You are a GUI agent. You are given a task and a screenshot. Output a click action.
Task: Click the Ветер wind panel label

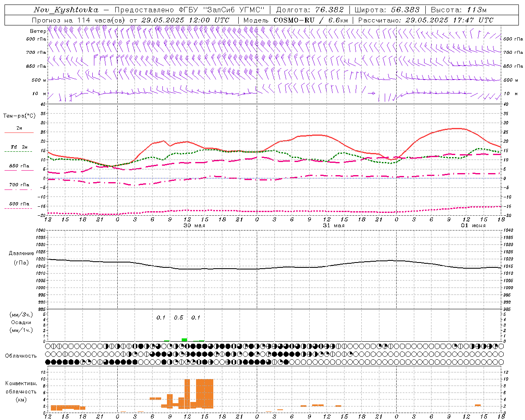[x=38, y=31]
